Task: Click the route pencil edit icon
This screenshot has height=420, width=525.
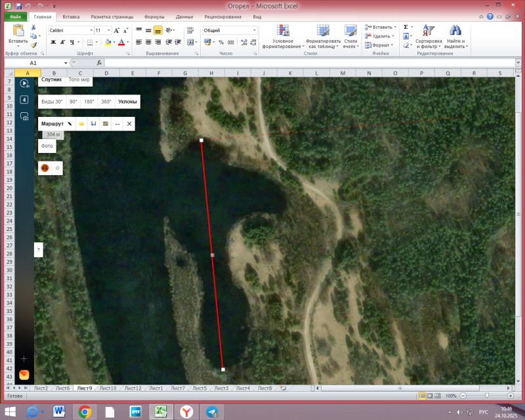Action: point(70,123)
